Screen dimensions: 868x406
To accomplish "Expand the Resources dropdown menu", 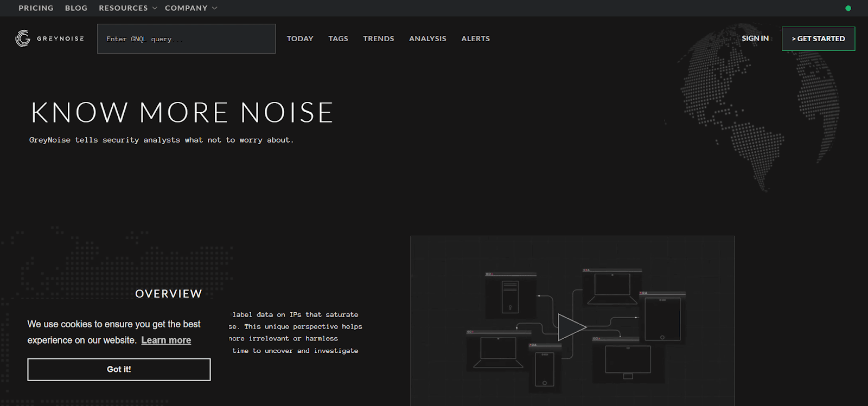I will pos(128,8).
